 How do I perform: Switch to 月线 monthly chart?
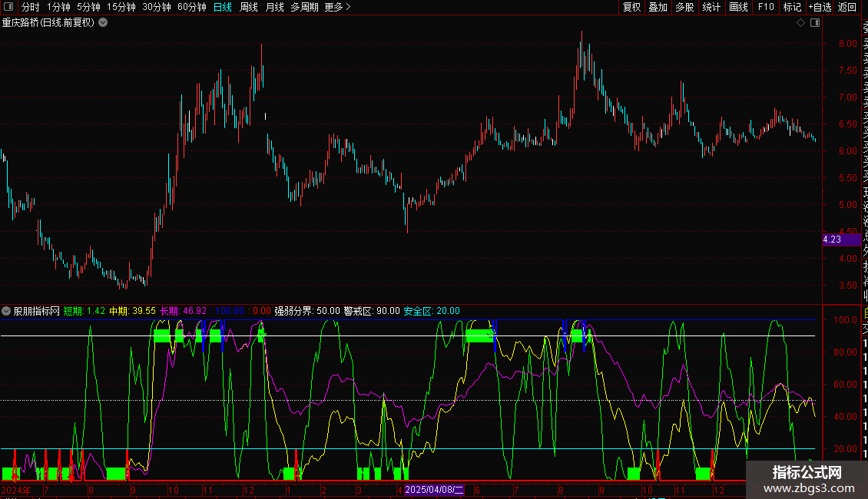tap(274, 7)
